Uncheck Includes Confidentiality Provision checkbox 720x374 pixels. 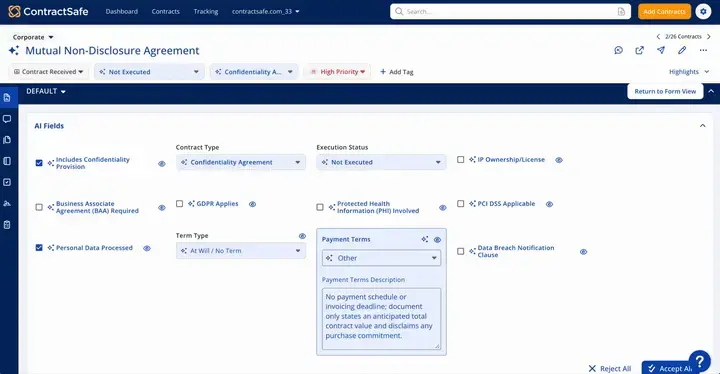coord(39,163)
